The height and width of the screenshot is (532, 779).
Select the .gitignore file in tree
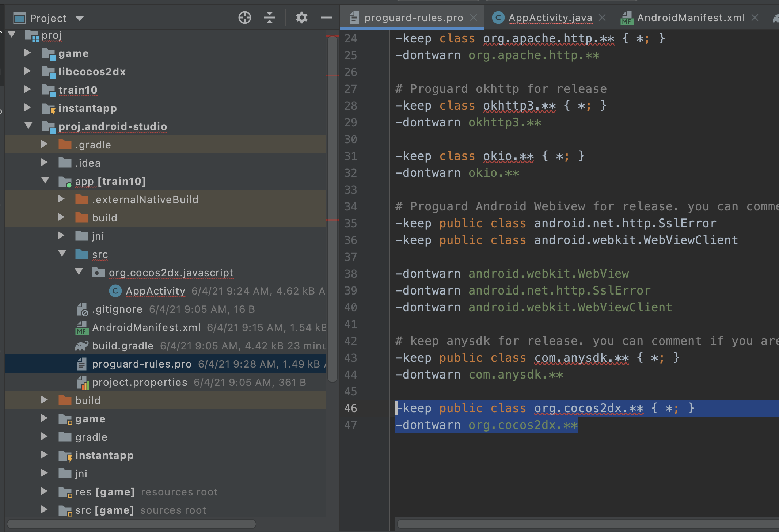point(117,309)
